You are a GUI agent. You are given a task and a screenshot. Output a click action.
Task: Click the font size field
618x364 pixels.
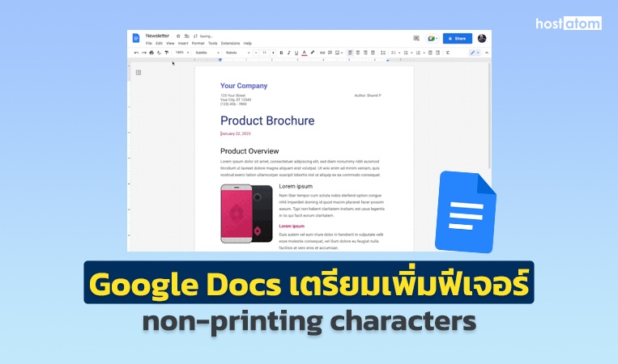pos(265,53)
